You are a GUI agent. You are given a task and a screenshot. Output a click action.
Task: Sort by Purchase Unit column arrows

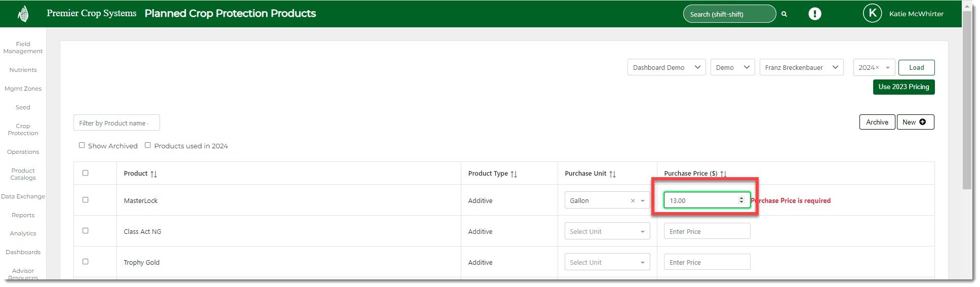tap(612, 174)
